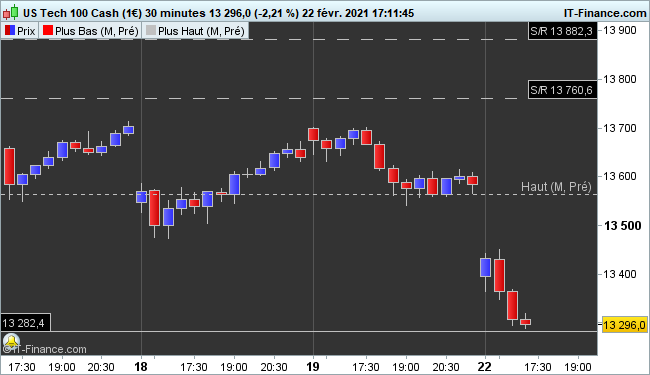Click the dashed S/R 13 882,3 resistance line
Image resolution: width=650 pixels, height=375 pixels.
[x=259, y=39]
